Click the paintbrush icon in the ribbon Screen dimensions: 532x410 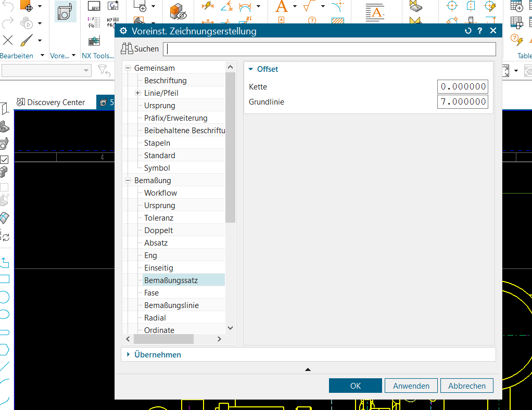click(26, 40)
